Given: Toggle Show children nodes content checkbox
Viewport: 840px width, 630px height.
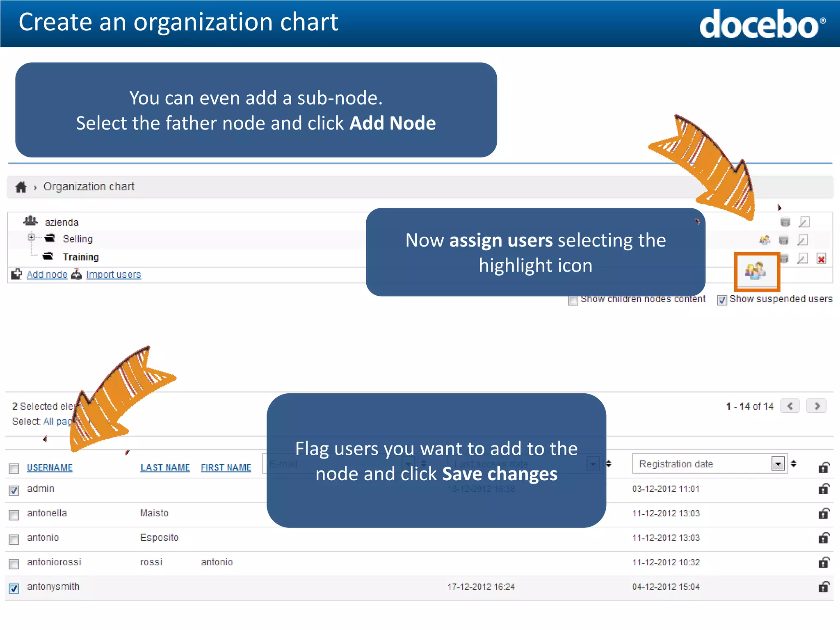Looking at the screenshot, I should tap(573, 301).
